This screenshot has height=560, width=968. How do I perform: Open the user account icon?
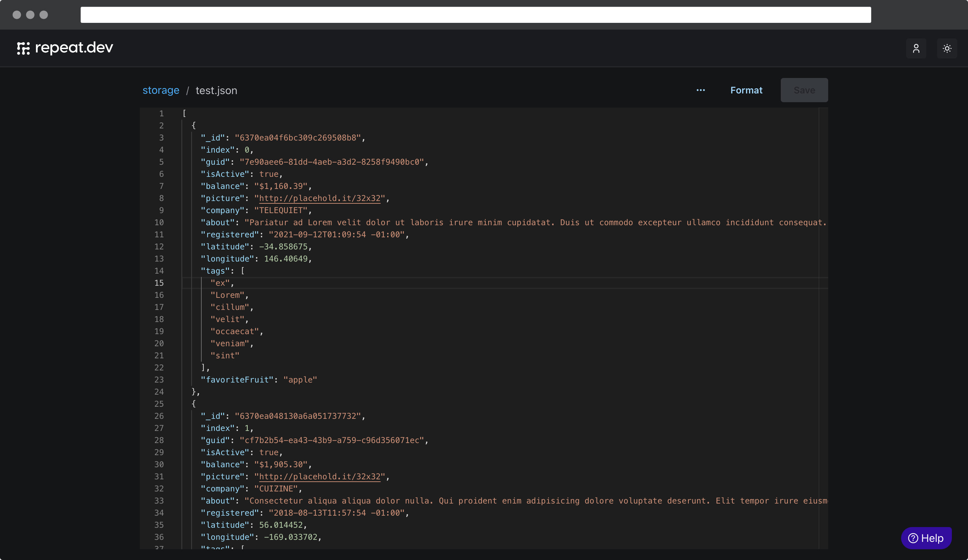click(916, 48)
